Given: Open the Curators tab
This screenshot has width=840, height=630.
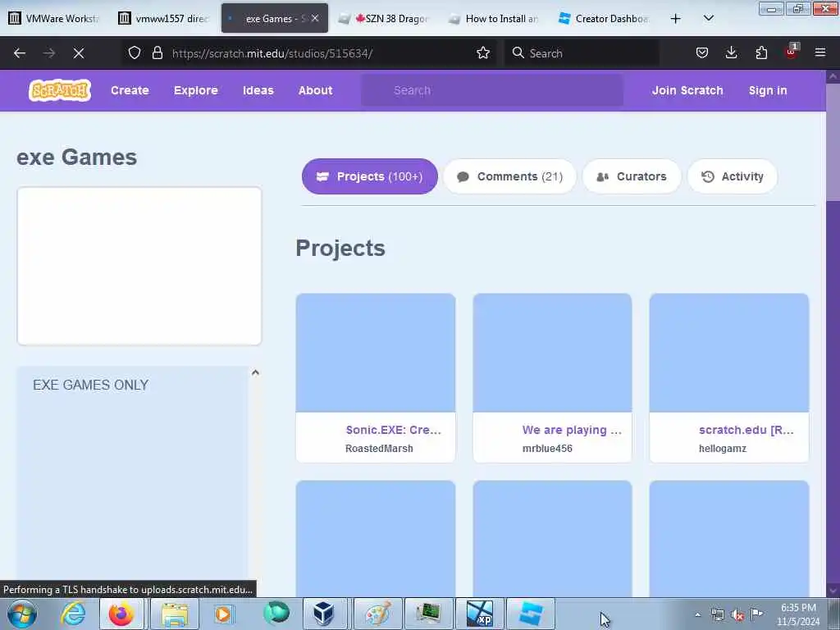Looking at the screenshot, I should 632,176.
